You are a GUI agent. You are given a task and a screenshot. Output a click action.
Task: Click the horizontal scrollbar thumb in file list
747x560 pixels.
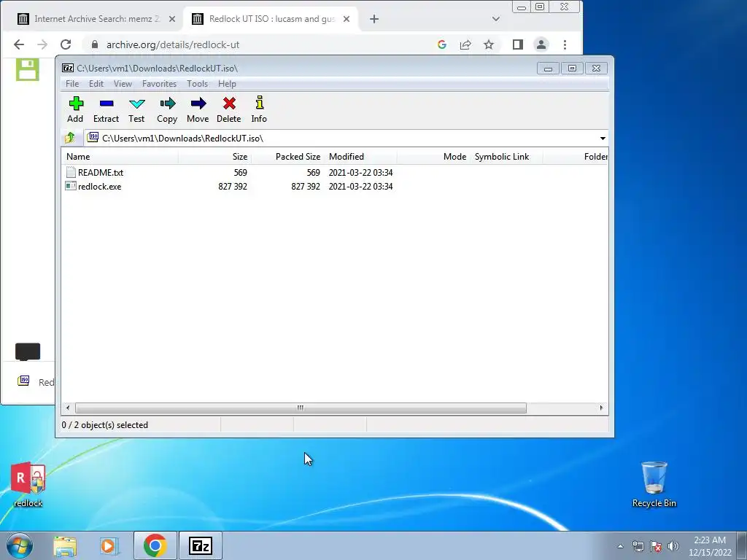point(301,408)
